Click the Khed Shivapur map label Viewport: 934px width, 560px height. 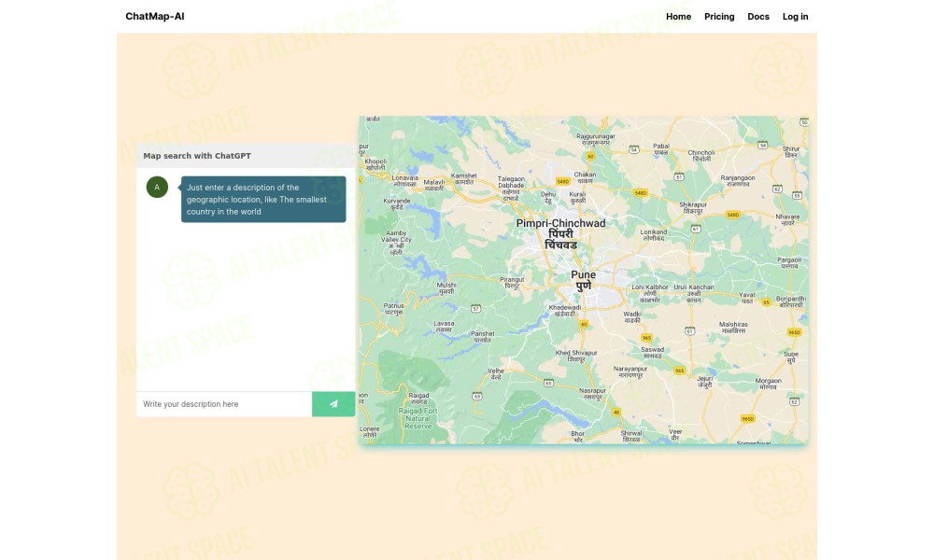coord(576,356)
